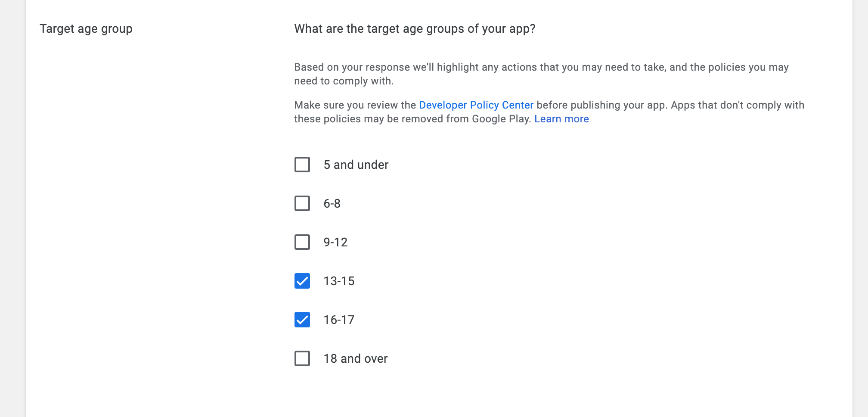Click the '16-17' option label text
This screenshot has height=417, width=868.
coord(339,320)
